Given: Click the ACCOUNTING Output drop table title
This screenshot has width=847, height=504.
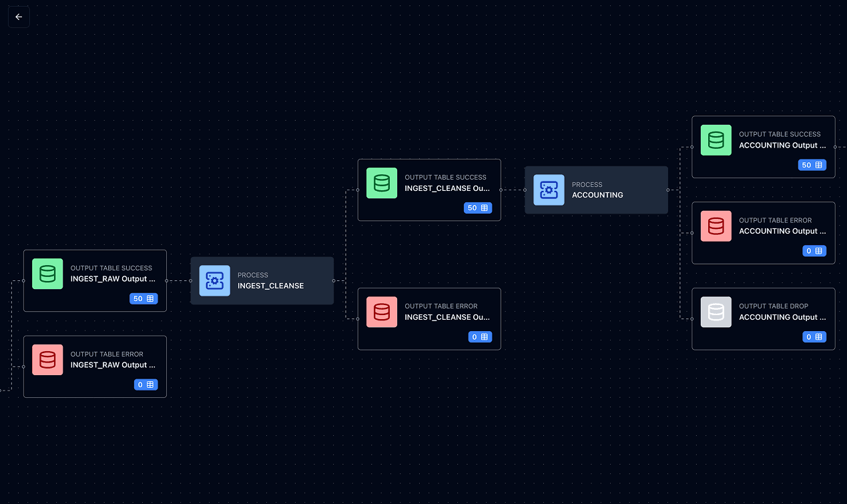Looking at the screenshot, I should coord(782,317).
